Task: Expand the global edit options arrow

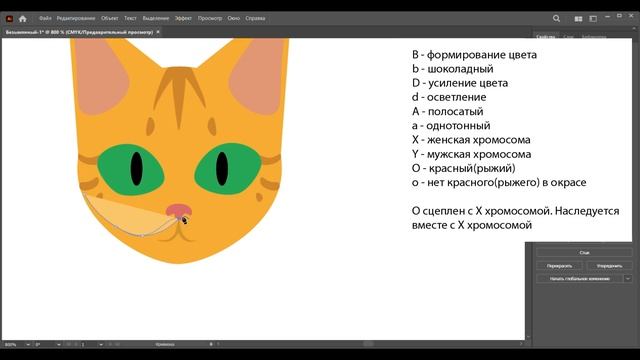Action: tap(628, 279)
